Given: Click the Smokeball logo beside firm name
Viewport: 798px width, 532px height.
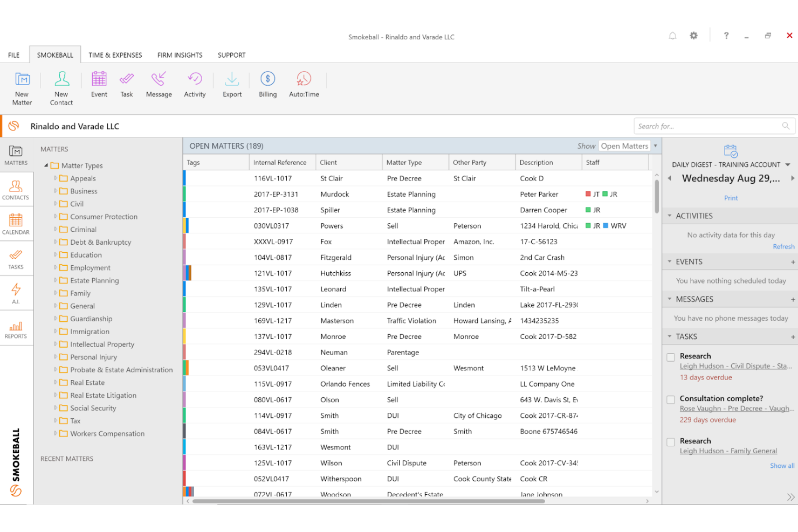Looking at the screenshot, I should 14,126.
